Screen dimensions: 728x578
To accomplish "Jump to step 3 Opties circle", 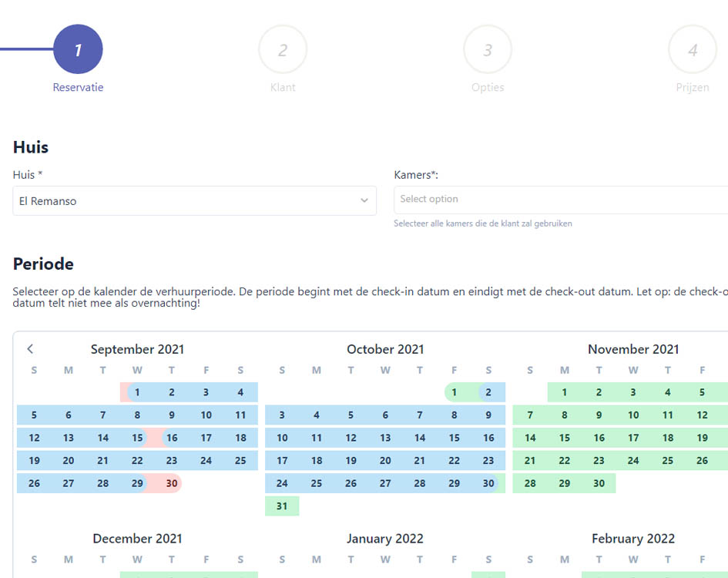I will 488,50.
